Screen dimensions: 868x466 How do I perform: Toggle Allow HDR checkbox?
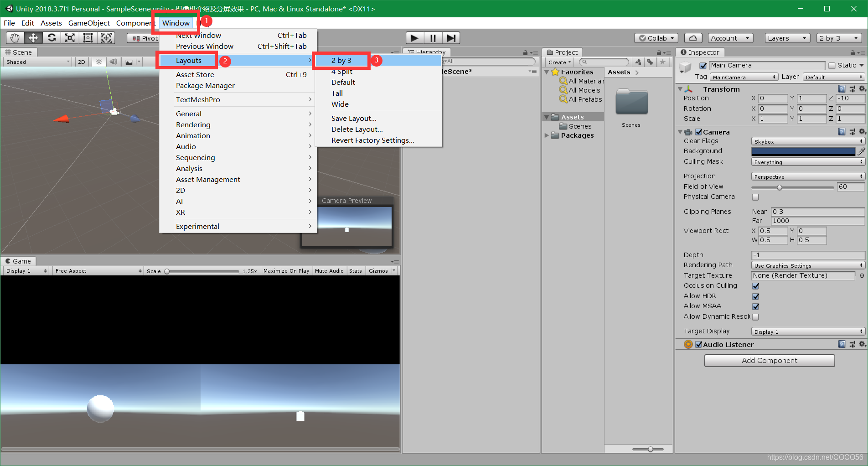click(755, 296)
